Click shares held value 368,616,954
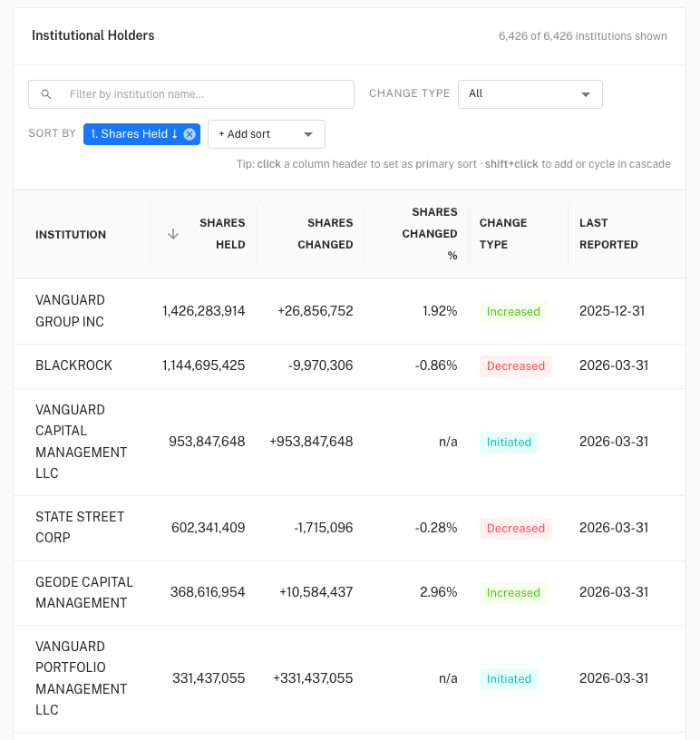Image resolution: width=700 pixels, height=740 pixels. click(x=208, y=592)
